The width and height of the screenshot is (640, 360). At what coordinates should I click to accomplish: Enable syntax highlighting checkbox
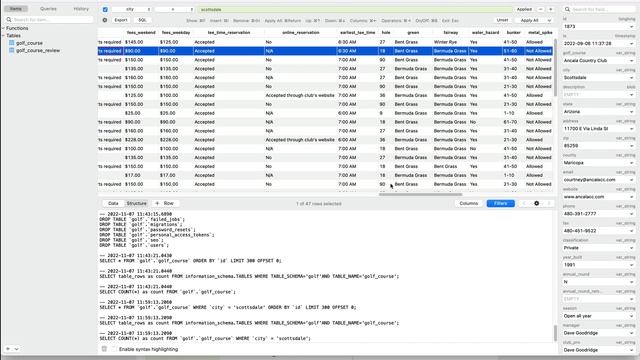click(x=114, y=349)
